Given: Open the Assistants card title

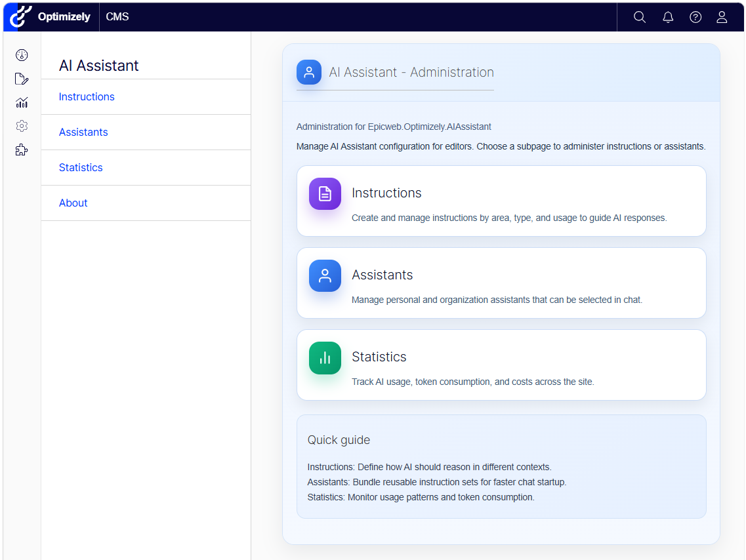Looking at the screenshot, I should pyautogui.click(x=382, y=275).
